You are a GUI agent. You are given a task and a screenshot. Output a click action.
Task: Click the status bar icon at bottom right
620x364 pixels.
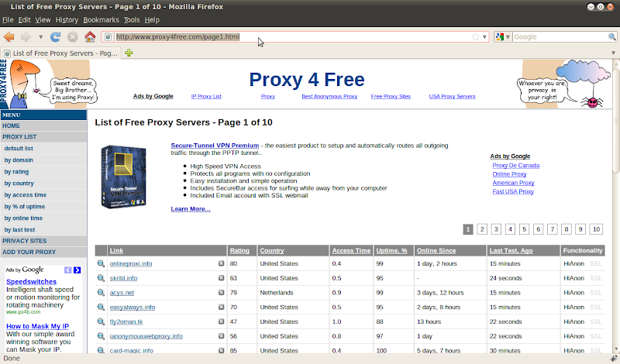pyautogui.click(x=613, y=359)
